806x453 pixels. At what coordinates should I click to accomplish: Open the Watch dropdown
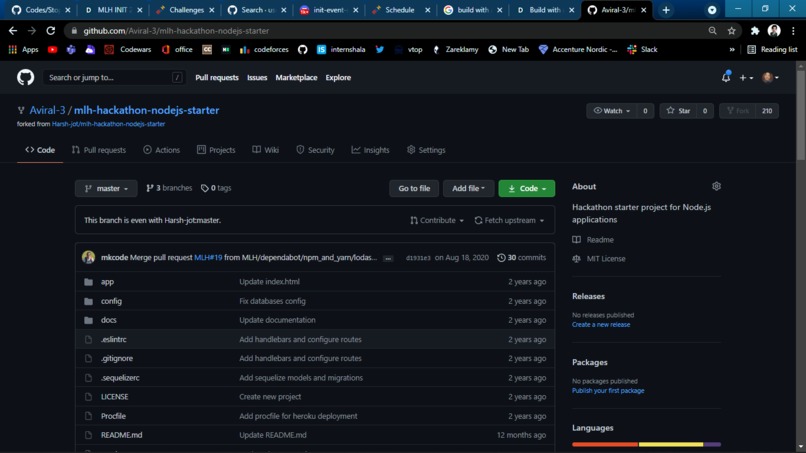pos(612,111)
